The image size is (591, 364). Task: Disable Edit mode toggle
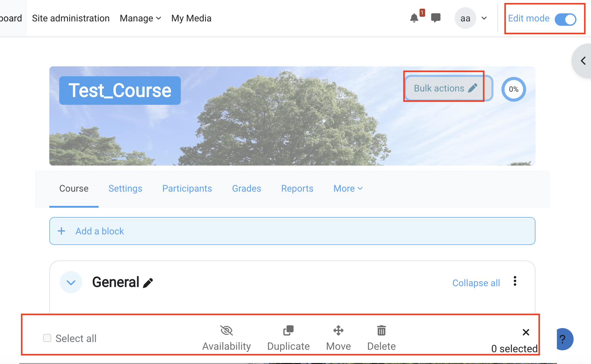pyautogui.click(x=565, y=19)
